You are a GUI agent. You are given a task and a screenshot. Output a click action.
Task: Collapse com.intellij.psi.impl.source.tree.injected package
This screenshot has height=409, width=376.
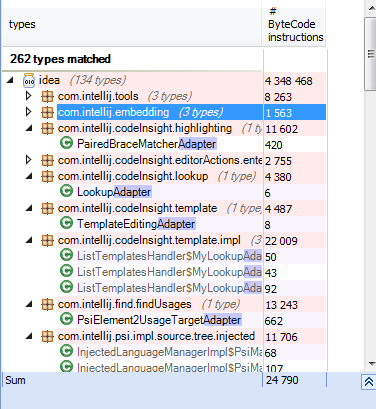pos(29,336)
